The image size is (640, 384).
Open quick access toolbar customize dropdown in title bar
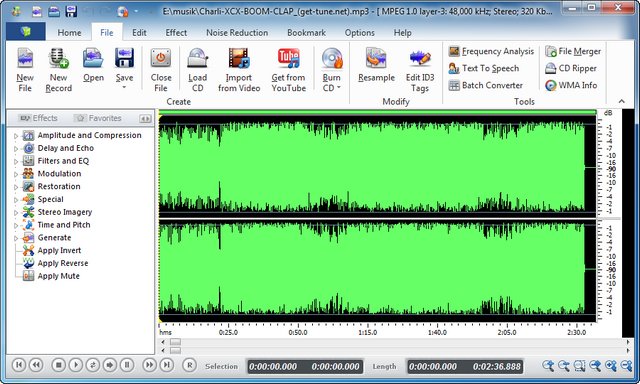coord(136,11)
